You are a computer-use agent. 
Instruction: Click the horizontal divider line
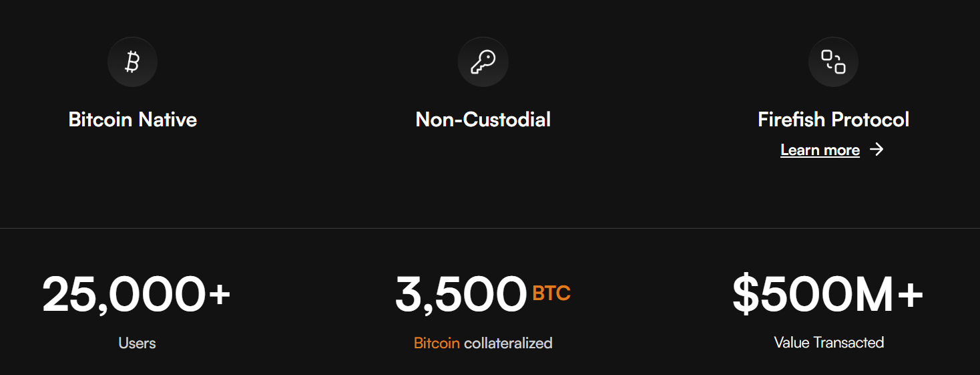(490, 228)
